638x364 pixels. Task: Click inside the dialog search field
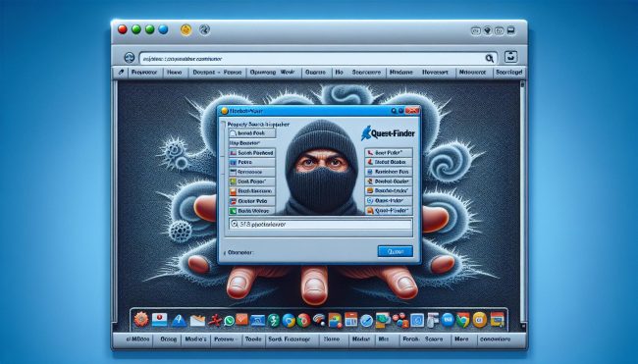pyautogui.click(x=321, y=224)
